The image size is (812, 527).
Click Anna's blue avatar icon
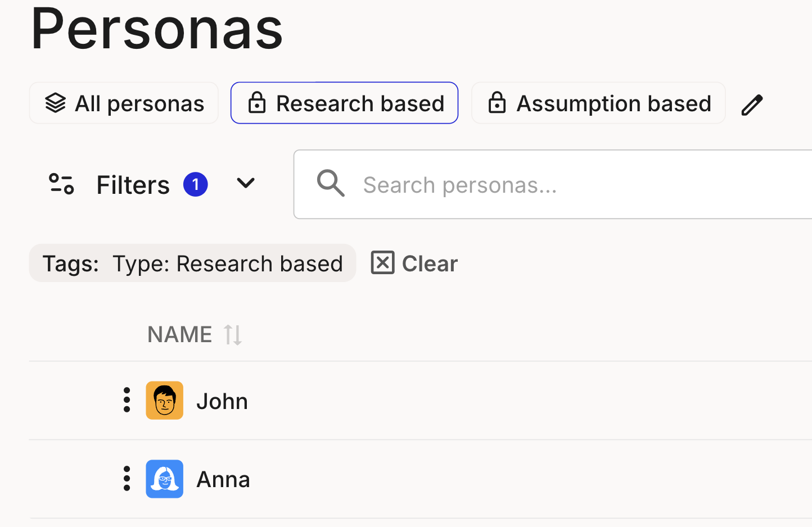click(x=165, y=479)
